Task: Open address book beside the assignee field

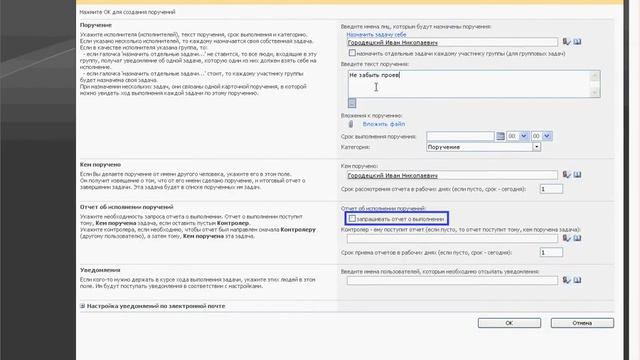Action: tap(577, 42)
